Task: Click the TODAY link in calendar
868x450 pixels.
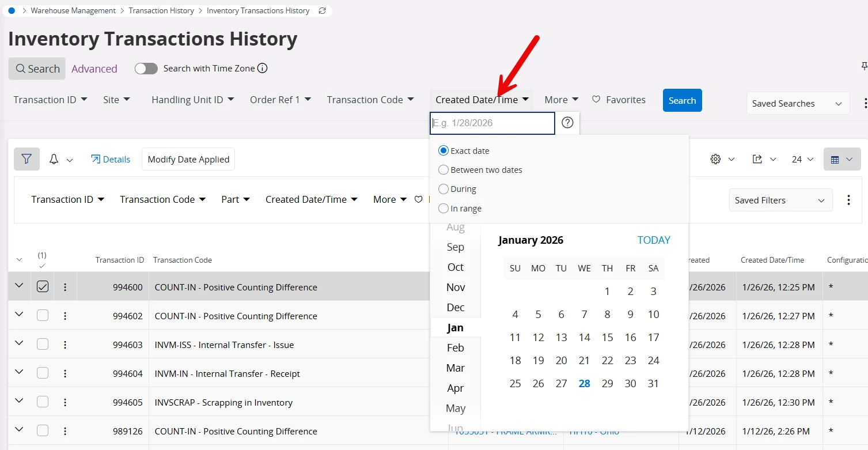Action: 654,240
